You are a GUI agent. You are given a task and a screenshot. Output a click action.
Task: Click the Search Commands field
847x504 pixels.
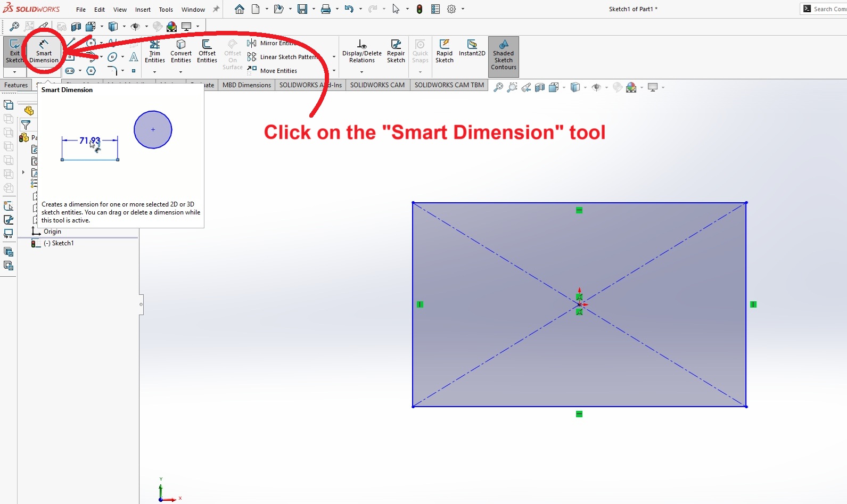[828, 9]
